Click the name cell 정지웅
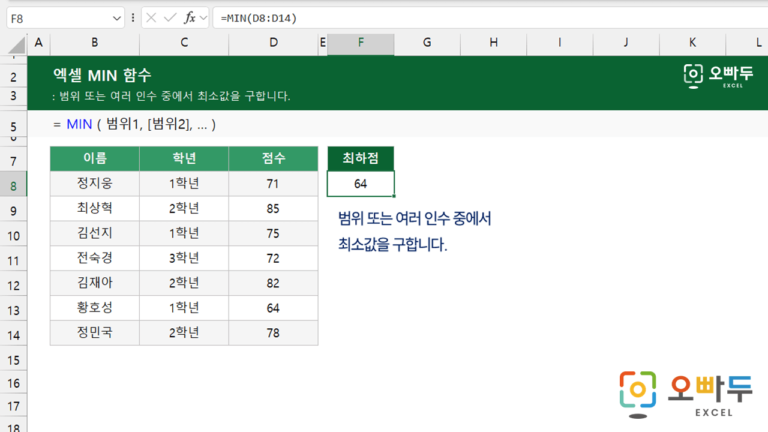 pos(95,184)
